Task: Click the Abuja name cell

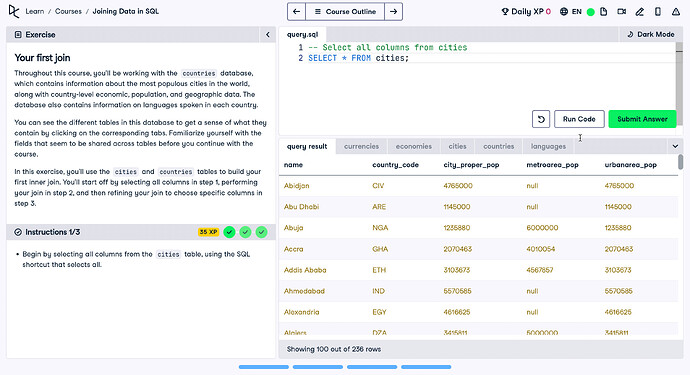Action: [x=294, y=228]
